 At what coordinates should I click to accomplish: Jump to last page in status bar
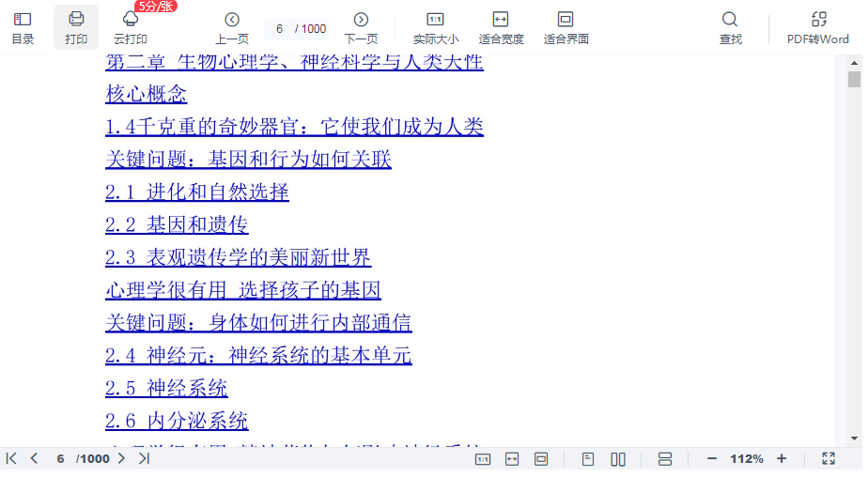click(x=144, y=458)
